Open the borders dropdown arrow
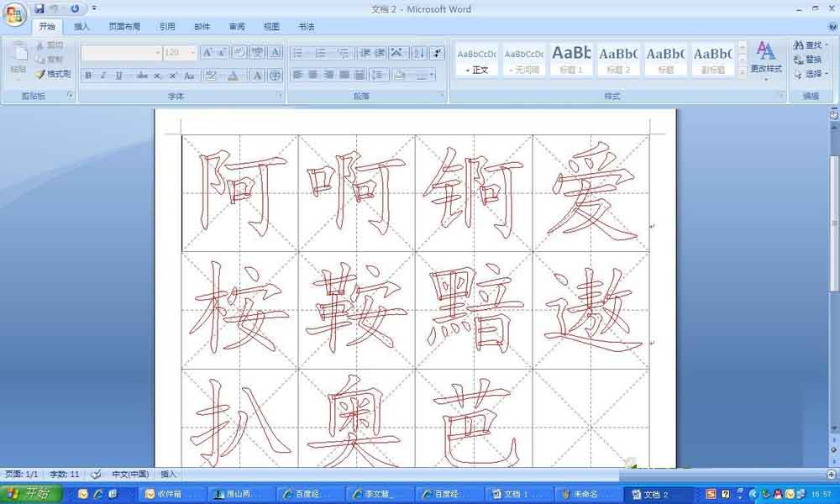Viewport: 840px width, 504px height. 432,76
